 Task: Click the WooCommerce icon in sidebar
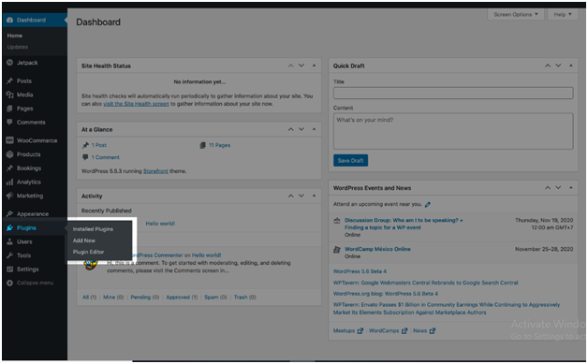9,140
